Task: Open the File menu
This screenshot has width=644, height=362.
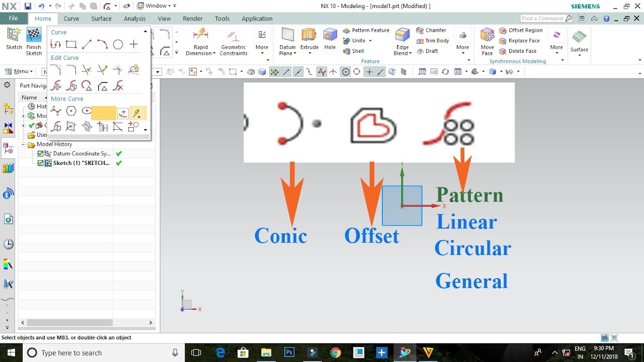Action: [14, 18]
